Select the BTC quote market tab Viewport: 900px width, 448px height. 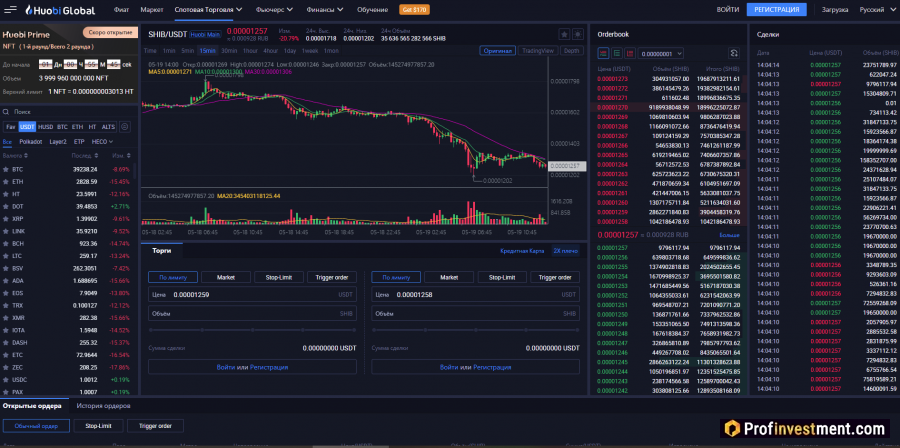pyautogui.click(x=63, y=127)
